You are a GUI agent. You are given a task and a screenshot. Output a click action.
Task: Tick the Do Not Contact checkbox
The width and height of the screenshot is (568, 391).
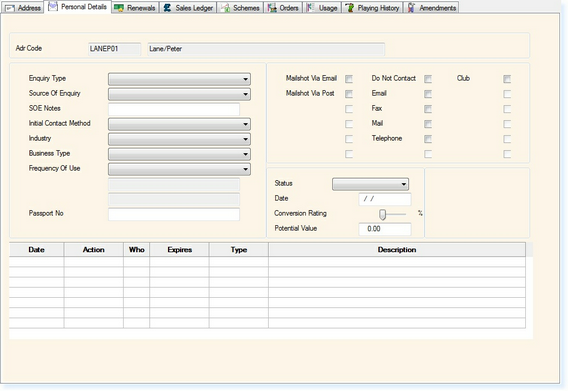[428, 79]
